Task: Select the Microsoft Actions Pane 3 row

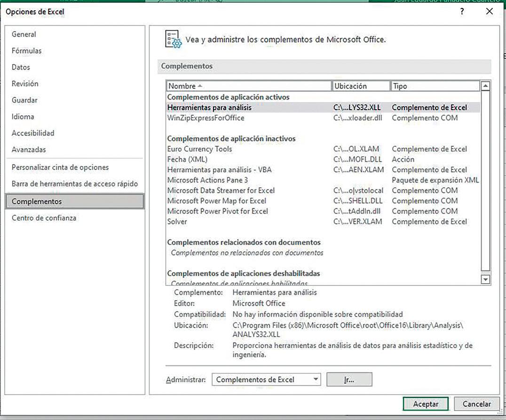Action: click(323, 180)
